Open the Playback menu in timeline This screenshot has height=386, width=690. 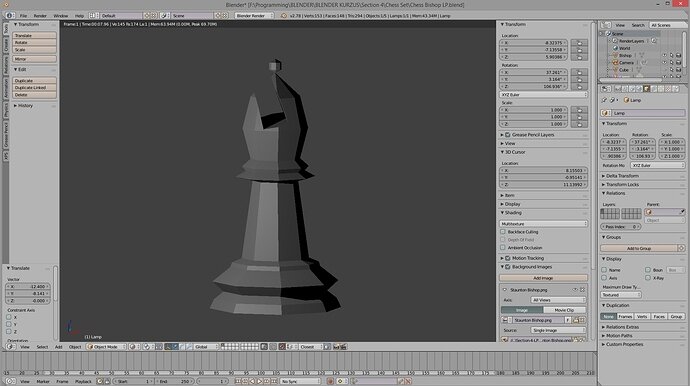[83, 381]
